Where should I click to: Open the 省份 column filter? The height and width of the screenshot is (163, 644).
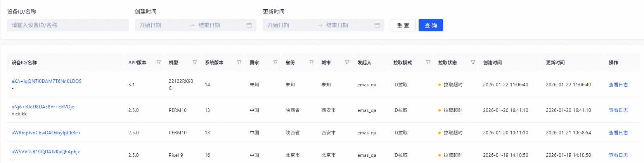312,62
